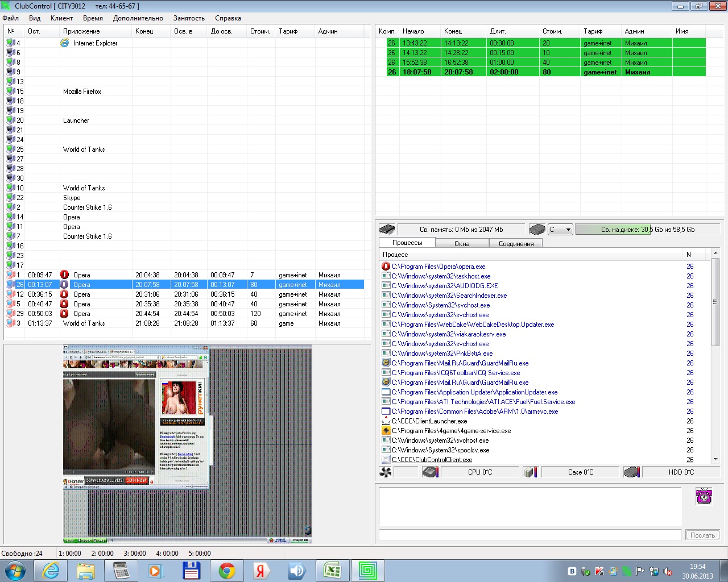Click the memory chip icon beside free memory
728x582 pixels.
[387, 230]
